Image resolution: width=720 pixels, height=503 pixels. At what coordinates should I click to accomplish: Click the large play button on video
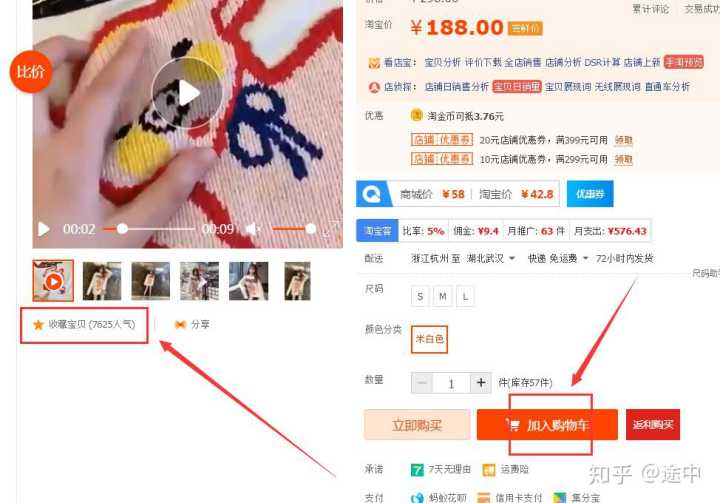(x=187, y=93)
